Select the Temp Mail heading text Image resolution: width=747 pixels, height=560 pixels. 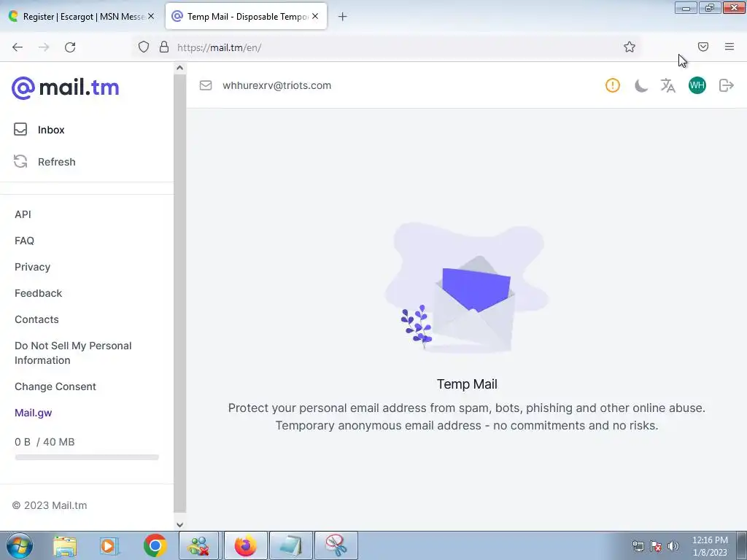[x=467, y=384]
